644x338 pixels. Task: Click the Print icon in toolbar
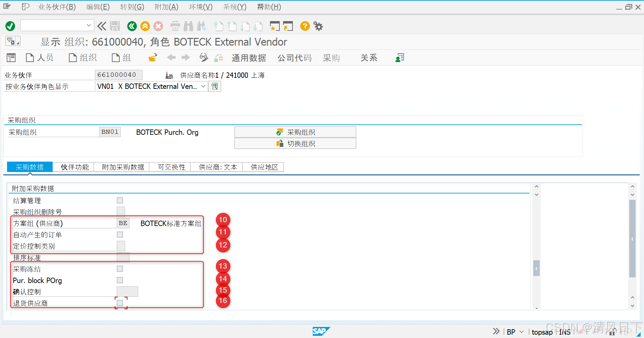pos(175,26)
